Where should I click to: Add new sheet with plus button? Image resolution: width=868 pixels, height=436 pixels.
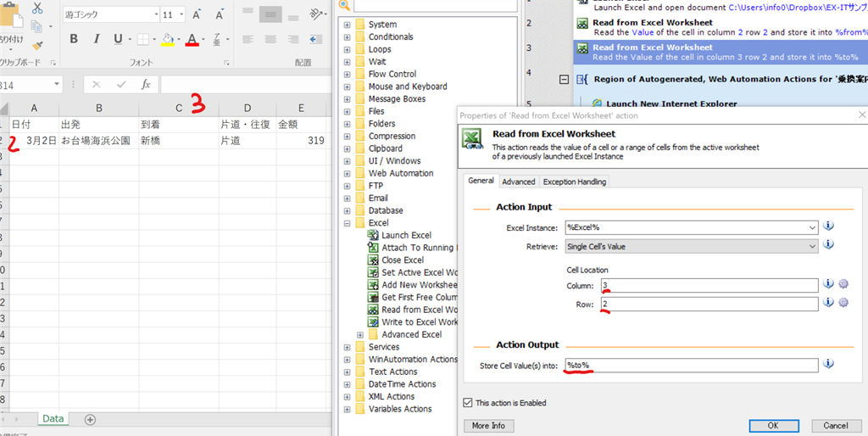[90, 419]
